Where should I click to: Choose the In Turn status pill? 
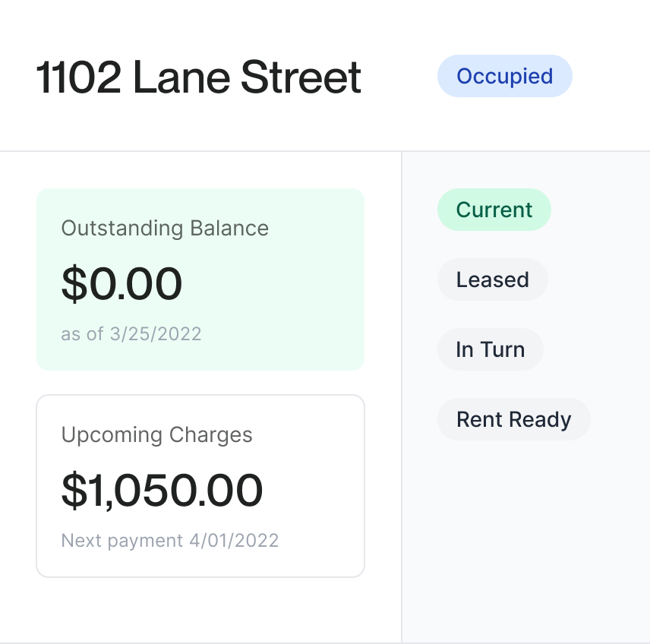[x=491, y=349]
